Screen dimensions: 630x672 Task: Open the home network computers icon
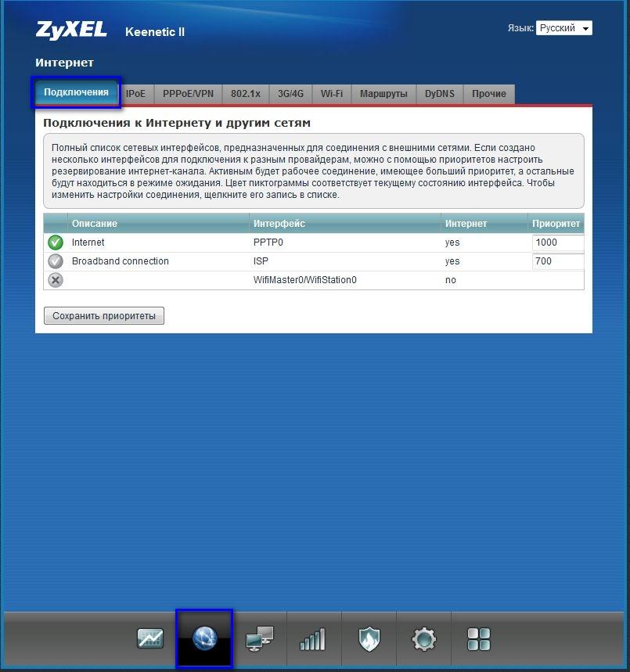point(260,638)
